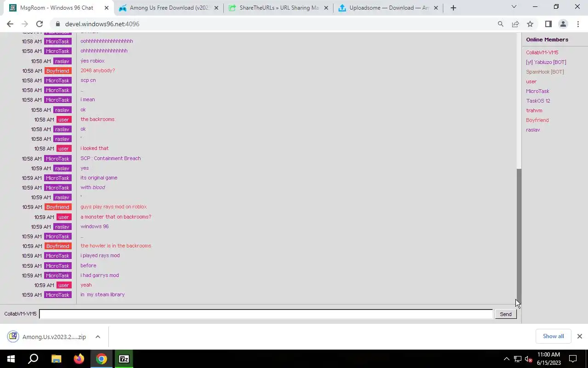Open a new browser tab
The width and height of the screenshot is (588, 368).
[453, 8]
